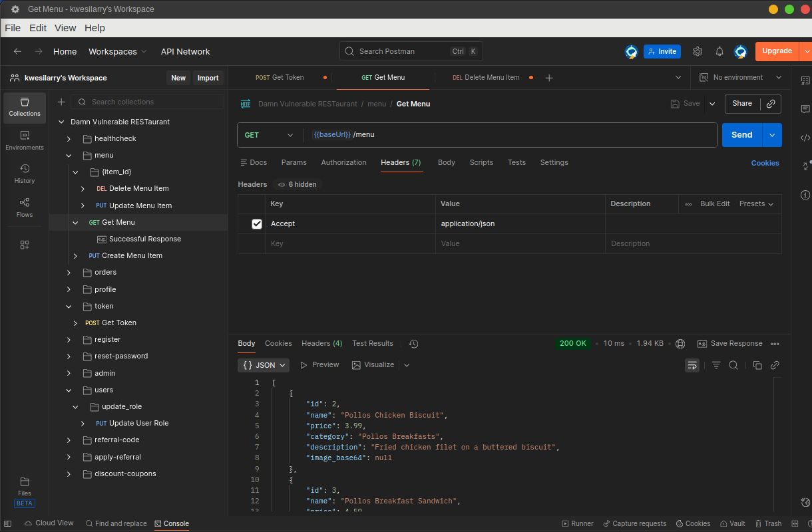Screen dimensions: 812x532
Task: Uncheck the Accept header checkbox
Action: point(257,224)
